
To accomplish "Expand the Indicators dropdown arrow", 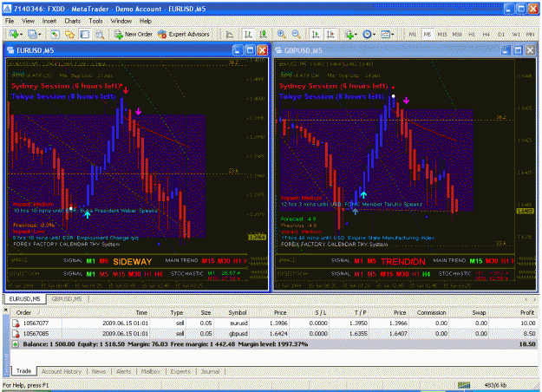I will point(356,35).
